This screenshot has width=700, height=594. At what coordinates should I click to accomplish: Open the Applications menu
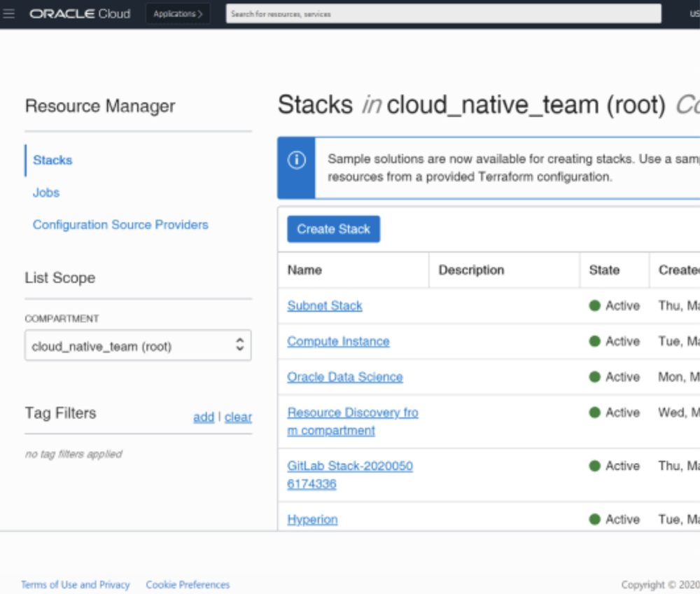pyautogui.click(x=177, y=13)
